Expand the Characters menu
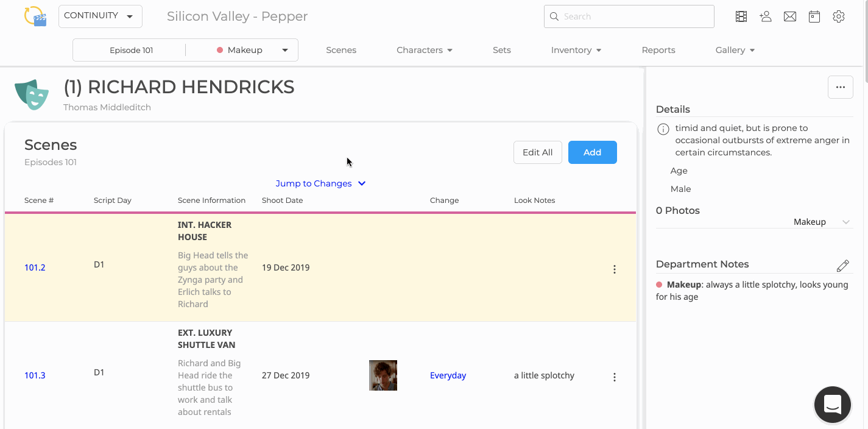Viewport: 868px width, 429px height. click(425, 50)
